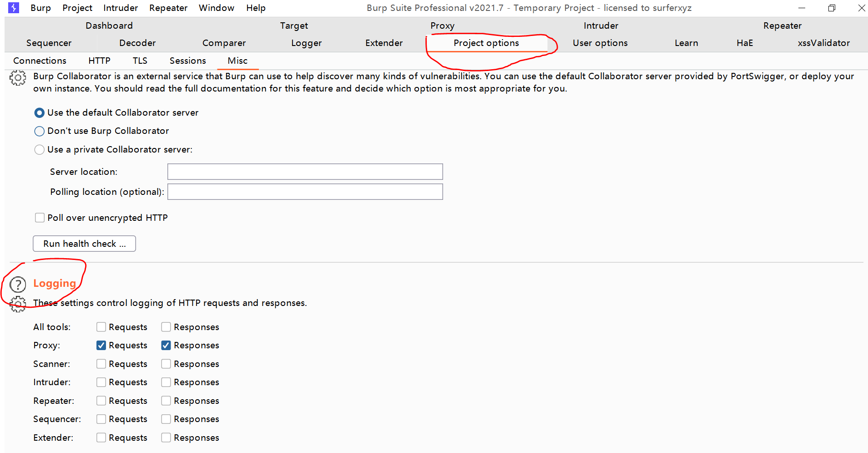
Task: Enable Intruder Requests logging
Action: click(x=101, y=382)
